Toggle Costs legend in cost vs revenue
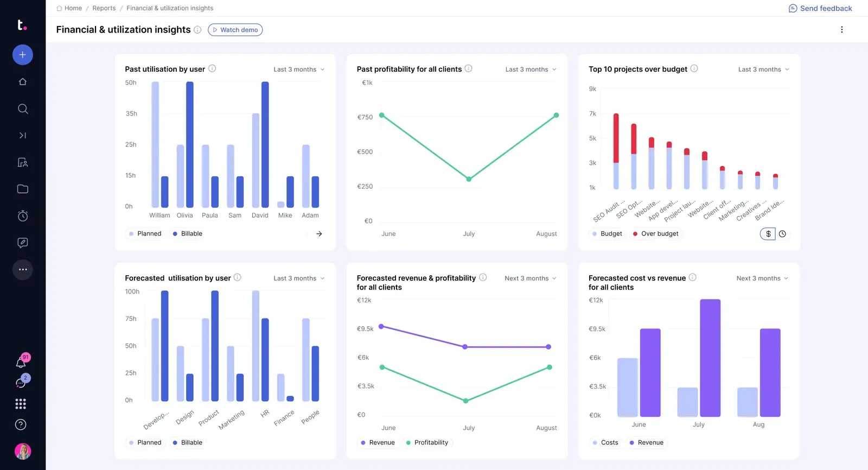 tap(605, 443)
